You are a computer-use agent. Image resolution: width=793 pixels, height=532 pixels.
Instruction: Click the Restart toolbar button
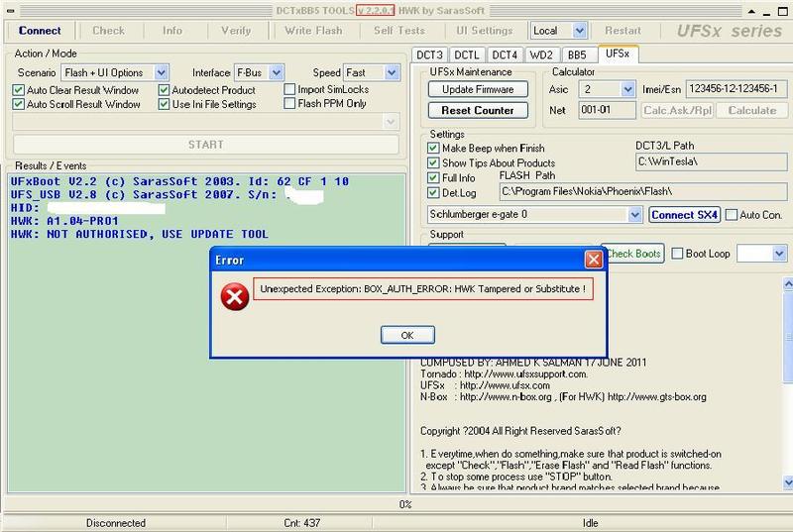tap(623, 31)
